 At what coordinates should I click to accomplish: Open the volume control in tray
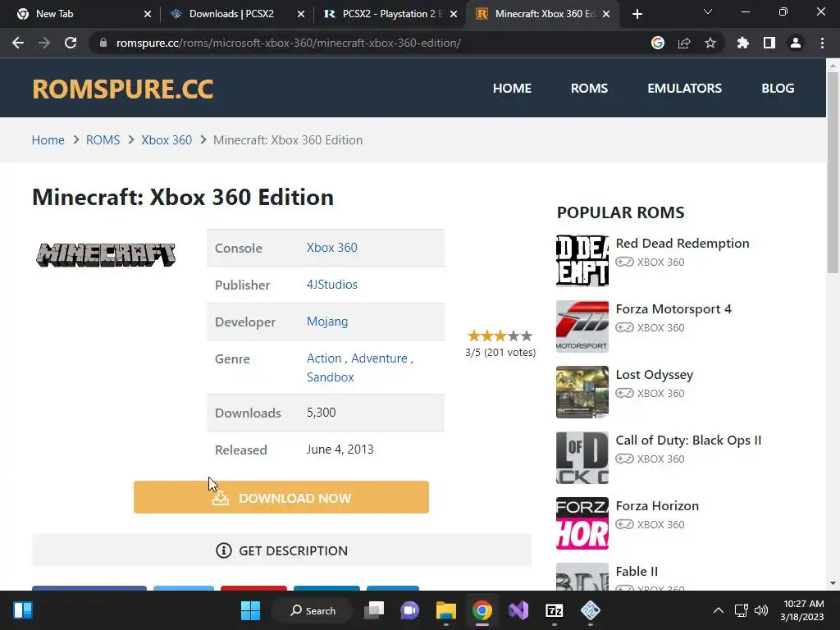760,610
